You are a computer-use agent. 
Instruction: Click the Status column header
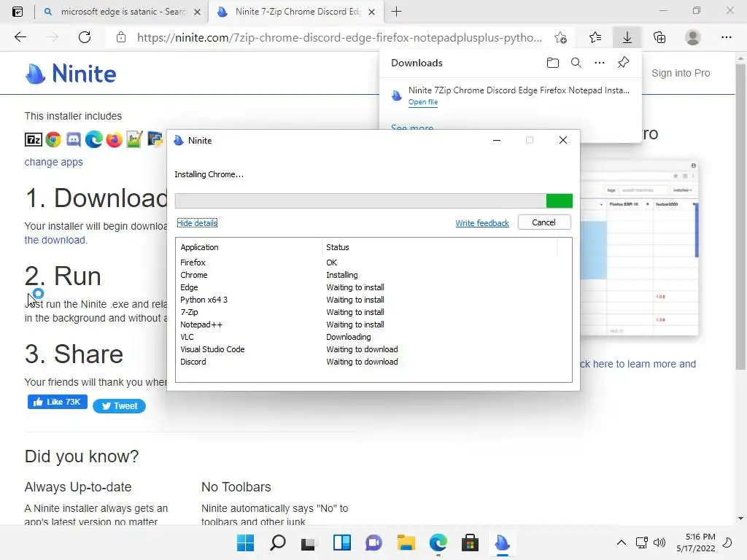(439, 247)
